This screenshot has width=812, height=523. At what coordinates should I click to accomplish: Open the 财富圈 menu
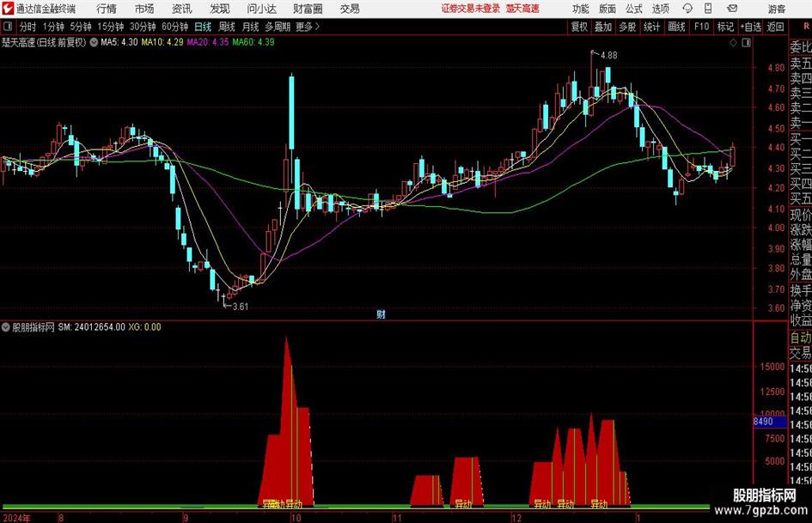(308, 9)
